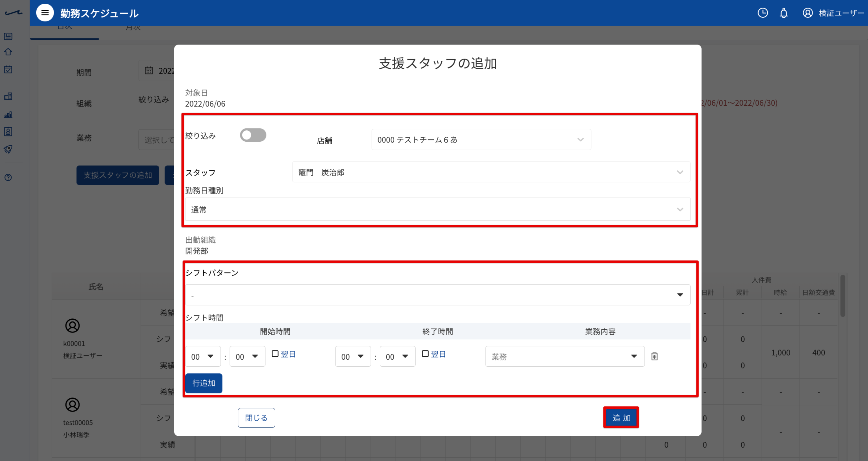
Task: Open the help question-mark sidebar icon
Action: [x=8, y=177]
